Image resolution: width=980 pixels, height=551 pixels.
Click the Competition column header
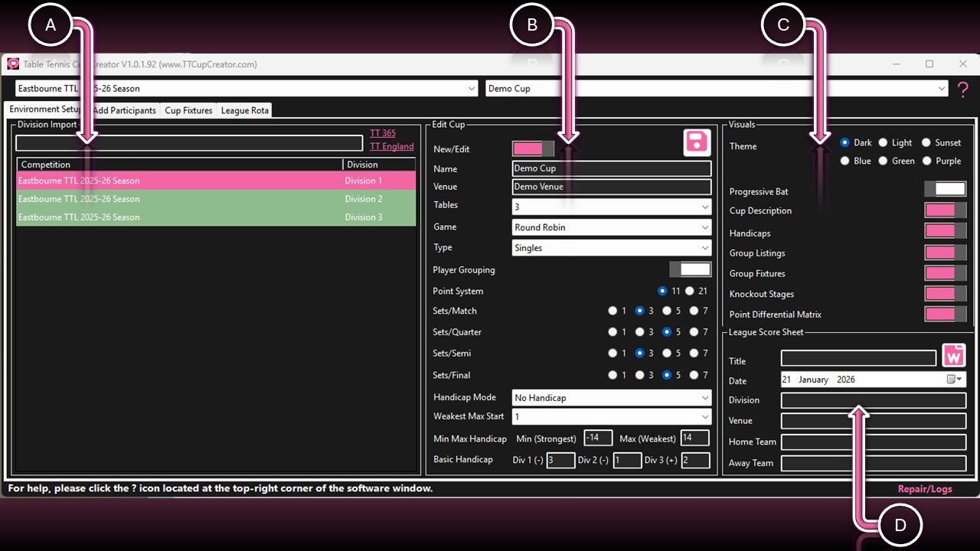(179, 165)
